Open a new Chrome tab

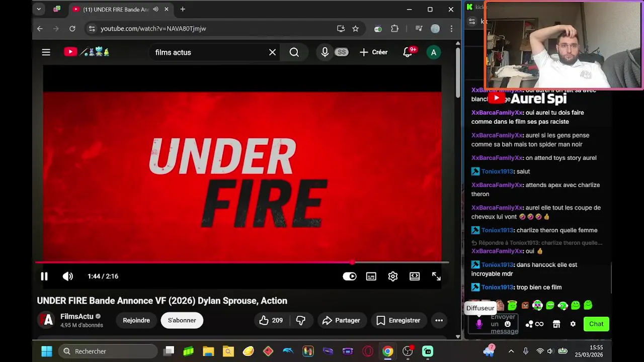point(183,9)
